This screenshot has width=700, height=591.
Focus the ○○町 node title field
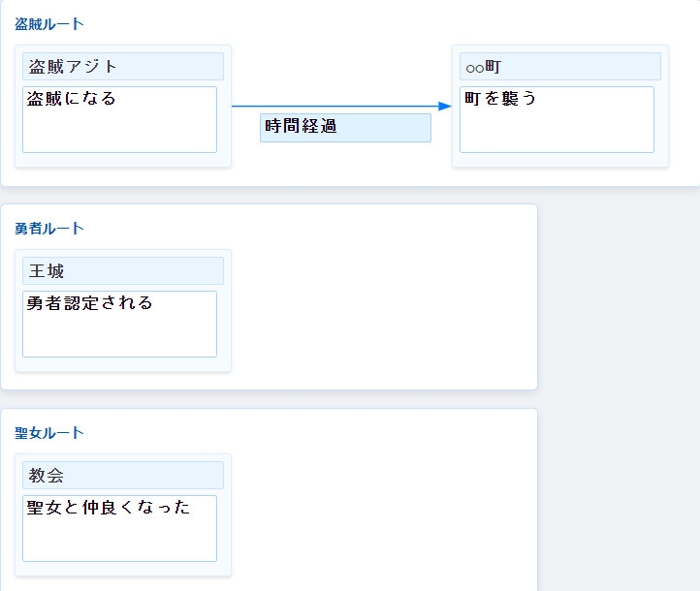pos(560,66)
